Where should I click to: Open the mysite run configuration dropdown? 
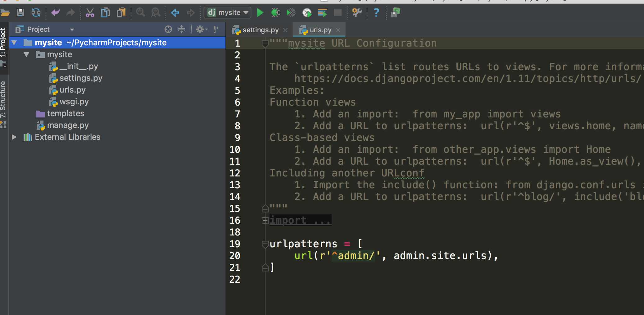pyautogui.click(x=228, y=13)
